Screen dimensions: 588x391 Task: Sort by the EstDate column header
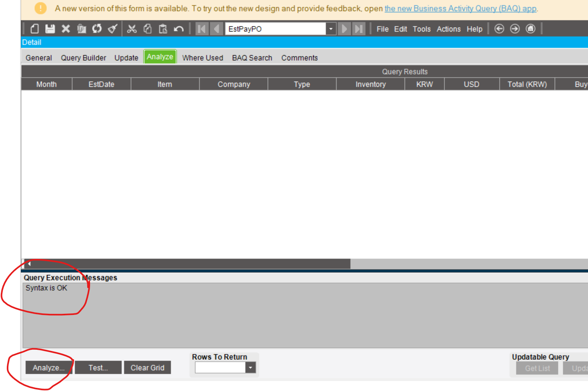pos(101,84)
